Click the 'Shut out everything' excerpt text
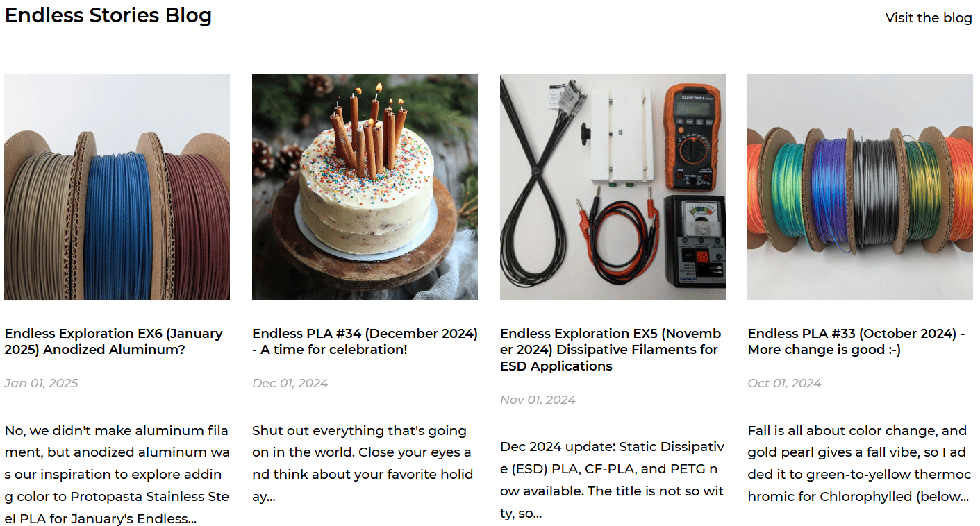Viewport: 980px width, 526px height. 363,464
